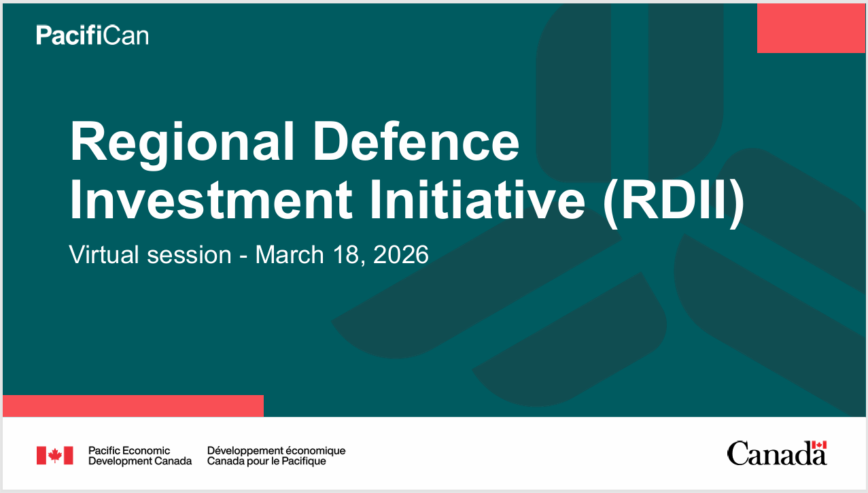
Task: Select the coral rectangle in the top-right corner
Action: pos(812,28)
